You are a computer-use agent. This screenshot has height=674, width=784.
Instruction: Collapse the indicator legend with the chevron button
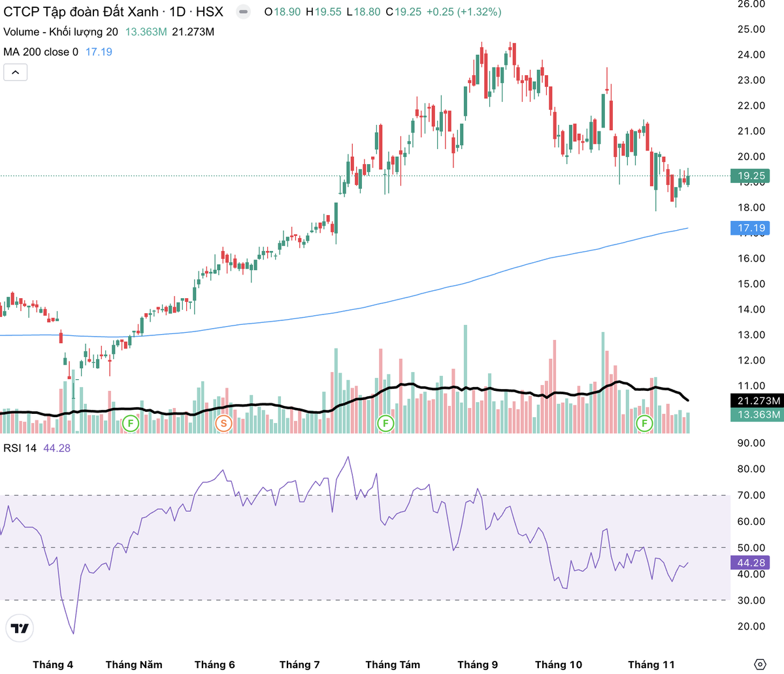point(15,72)
